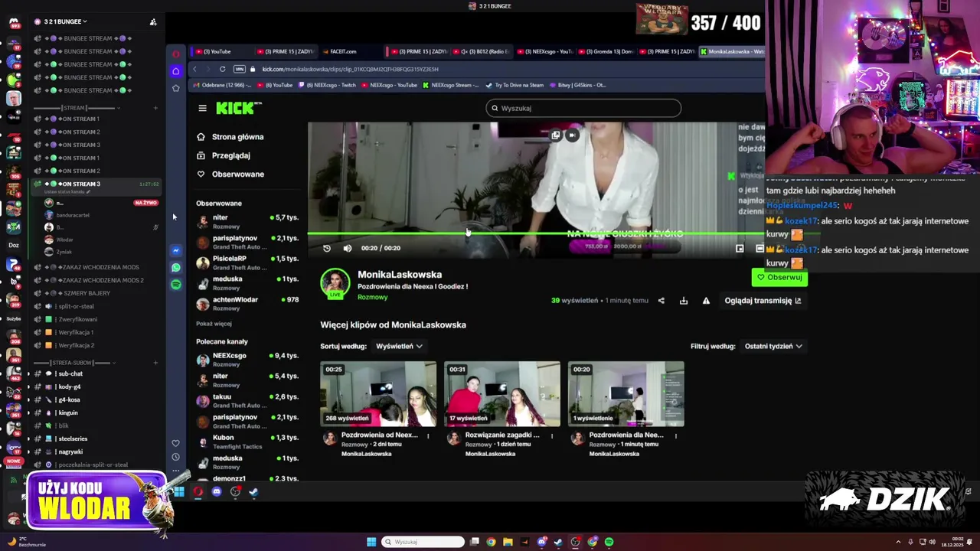Expand 3 2 1 BUNGEE server dropdown
This screenshot has height=551, width=980.
tap(65, 21)
